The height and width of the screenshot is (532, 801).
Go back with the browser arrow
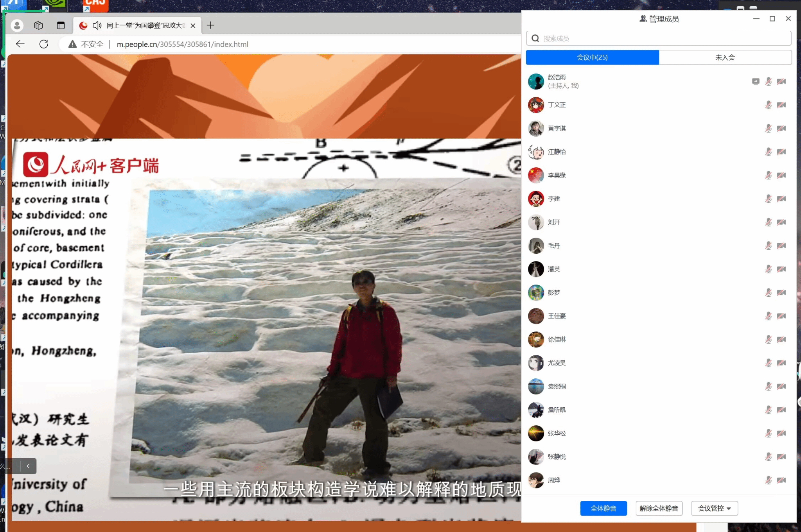coord(20,44)
